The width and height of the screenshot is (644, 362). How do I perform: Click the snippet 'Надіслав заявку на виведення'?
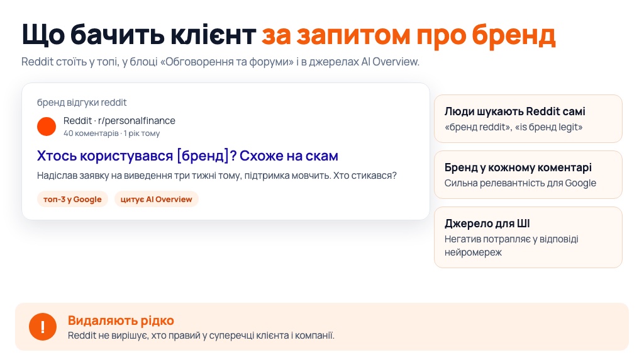tap(217, 176)
